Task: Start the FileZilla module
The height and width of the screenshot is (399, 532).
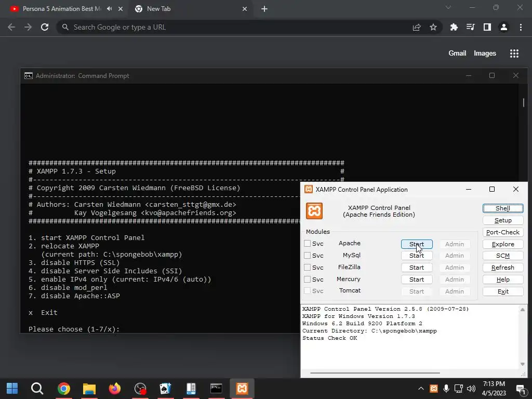Action: tap(417, 268)
